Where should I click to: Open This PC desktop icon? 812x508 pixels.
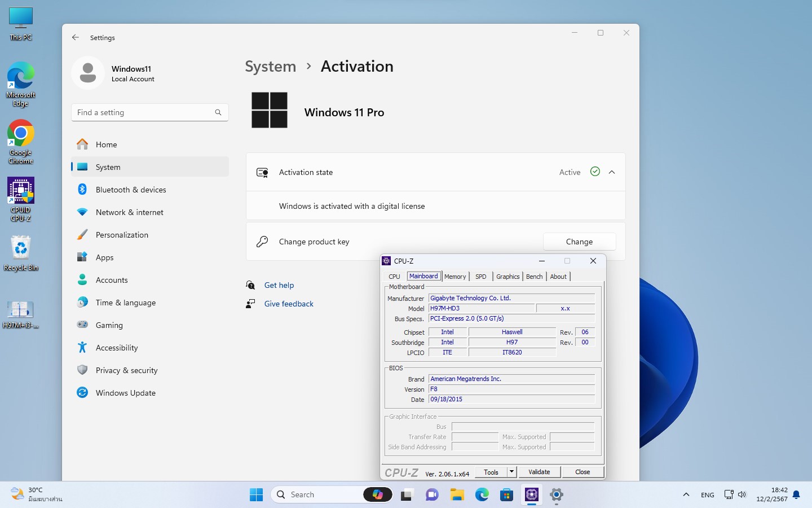[21, 24]
